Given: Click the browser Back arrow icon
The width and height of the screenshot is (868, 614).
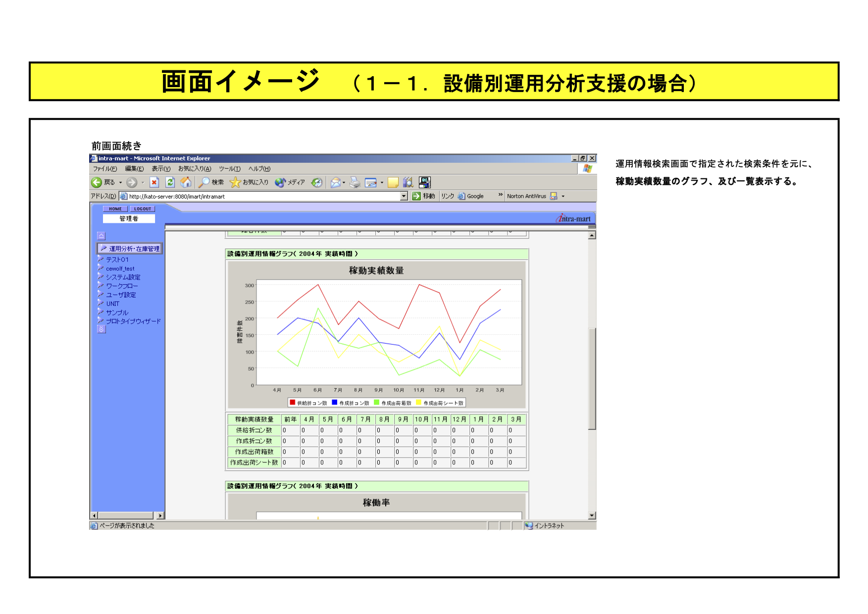Looking at the screenshot, I should 97,183.
